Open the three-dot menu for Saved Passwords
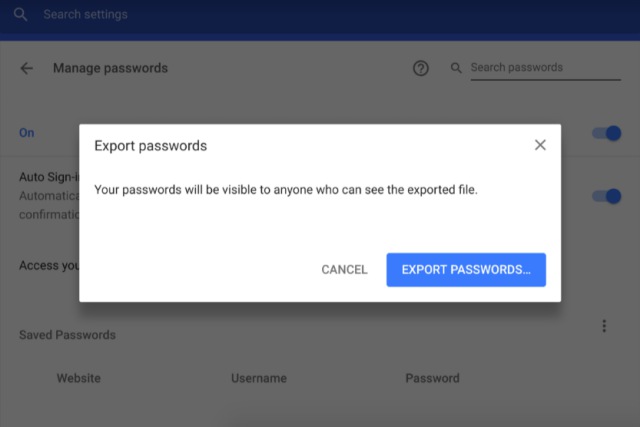This screenshot has width=640, height=427. coord(604,326)
